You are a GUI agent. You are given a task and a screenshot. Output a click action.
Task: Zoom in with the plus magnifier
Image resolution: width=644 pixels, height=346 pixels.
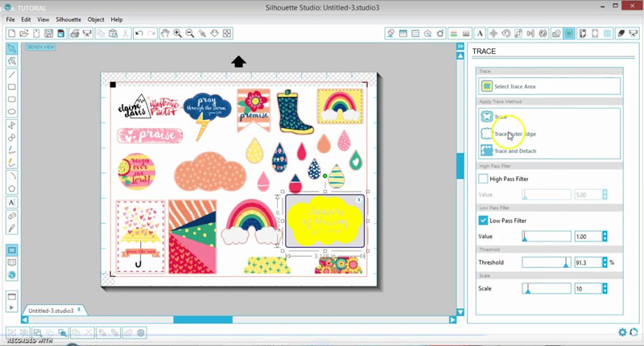177,33
